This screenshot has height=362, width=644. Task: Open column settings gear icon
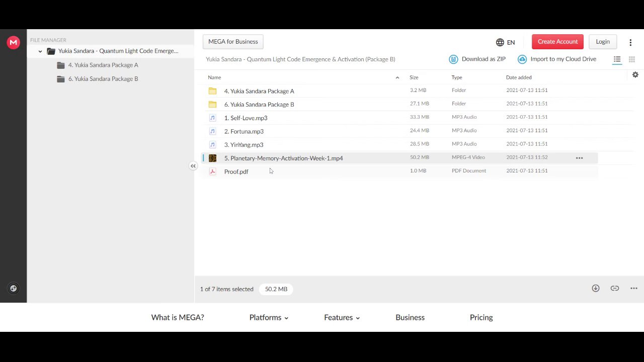(x=635, y=74)
